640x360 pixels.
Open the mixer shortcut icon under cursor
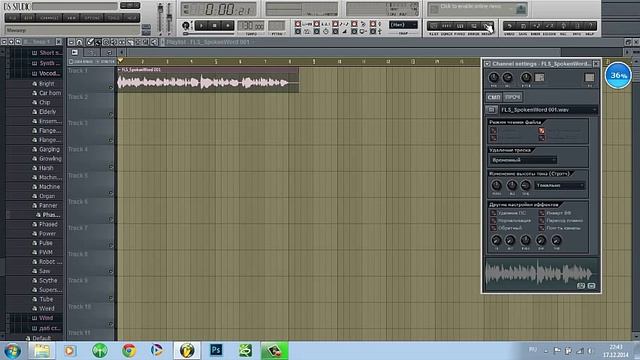tap(487, 26)
